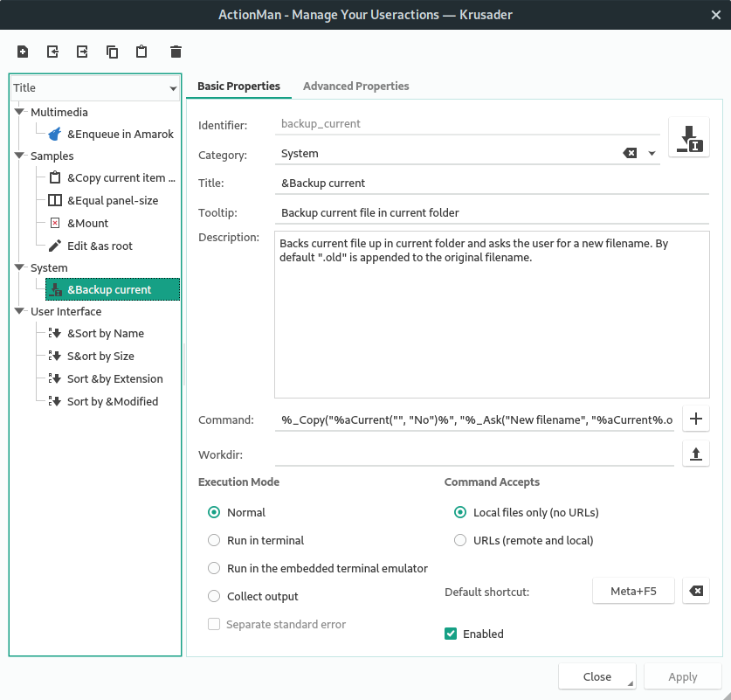Select '&Copy current item' tree item
The image size is (731, 700).
coord(112,177)
